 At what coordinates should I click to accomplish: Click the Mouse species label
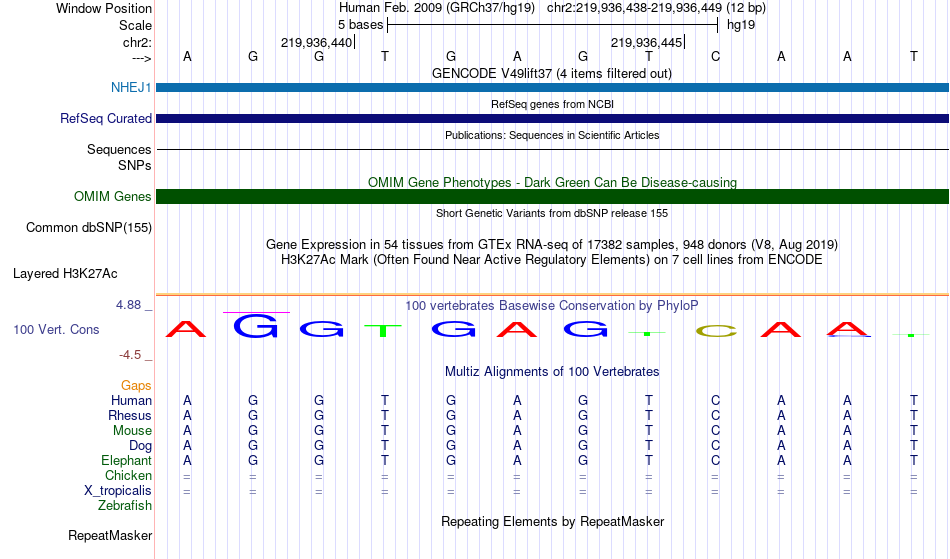(x=132, y=431)
